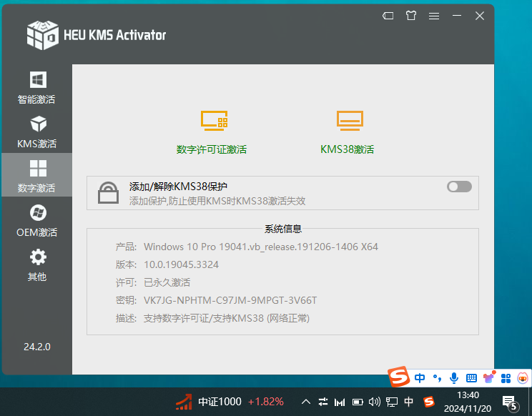This screenshot has width=532, height=416.
Task: Open the clock showing 13:40 2024/11/20
Action: click(x=468, y=402)
